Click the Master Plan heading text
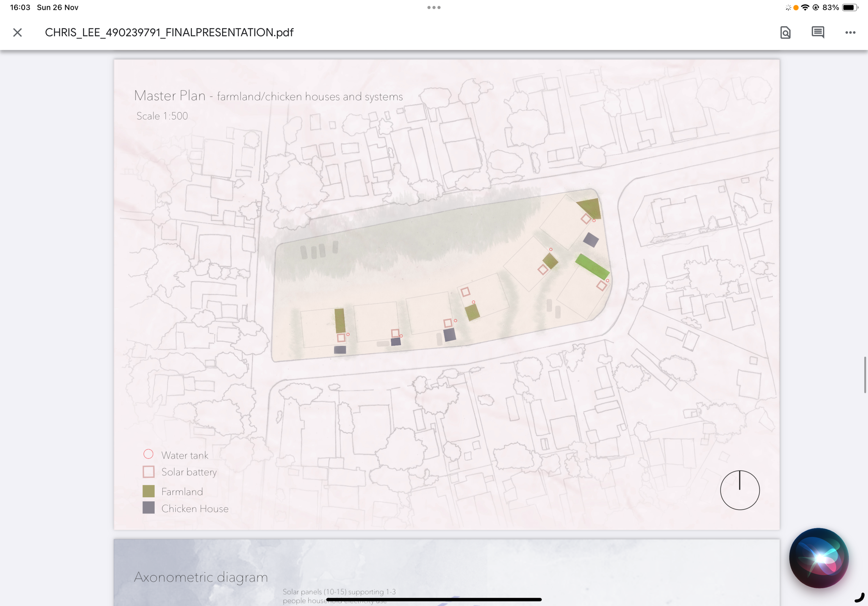868x606 pixels. click(x=170, y=96)
